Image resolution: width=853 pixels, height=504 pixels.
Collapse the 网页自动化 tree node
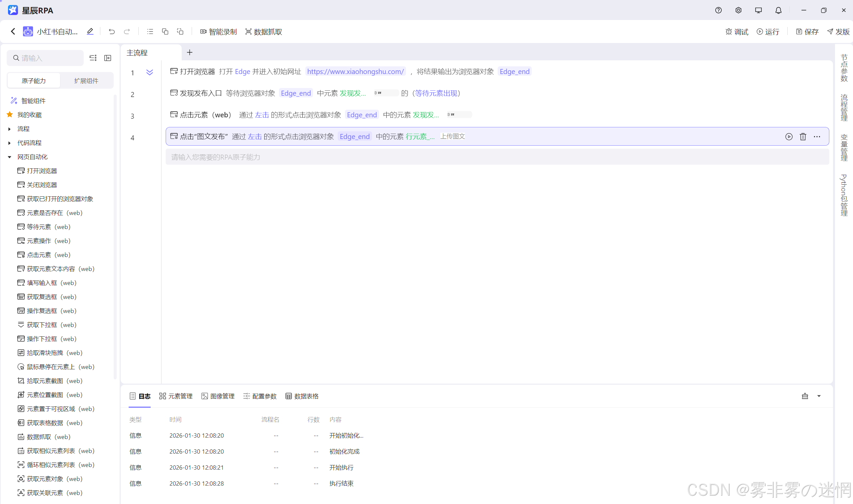click(x=10, y=157)
